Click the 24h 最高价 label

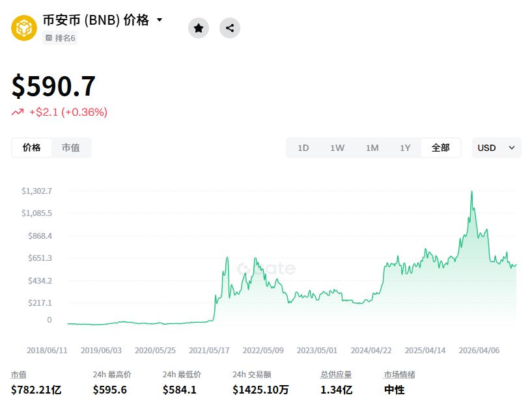[112, 375]
